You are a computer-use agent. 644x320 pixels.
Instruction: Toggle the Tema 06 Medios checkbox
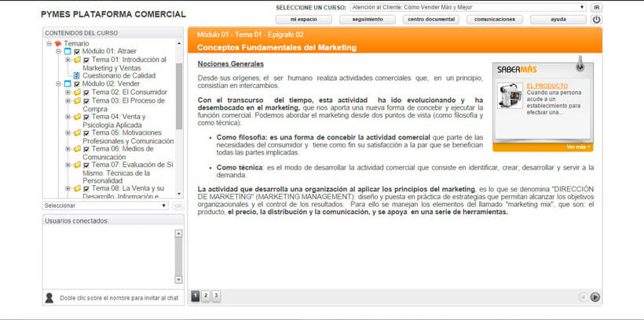86,149
